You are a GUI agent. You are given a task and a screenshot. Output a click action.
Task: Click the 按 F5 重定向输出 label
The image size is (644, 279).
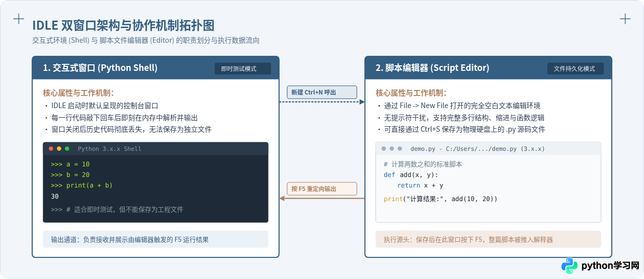[321, 189]
